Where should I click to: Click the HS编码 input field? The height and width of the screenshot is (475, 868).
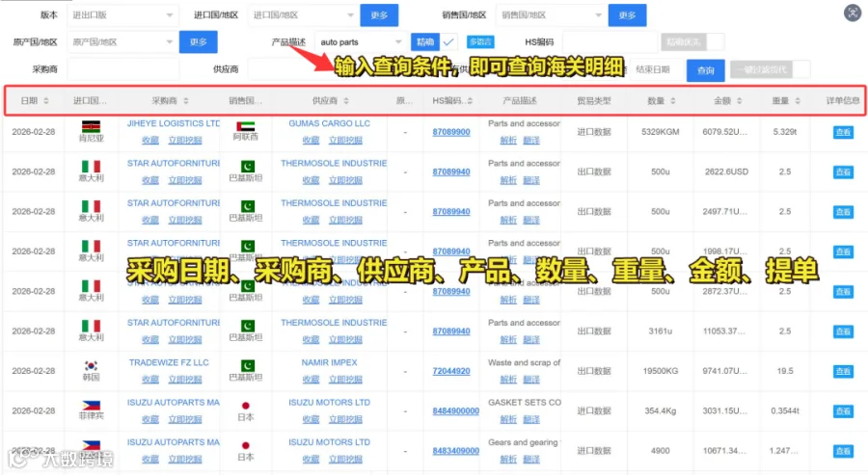click(x=609, y=42)
